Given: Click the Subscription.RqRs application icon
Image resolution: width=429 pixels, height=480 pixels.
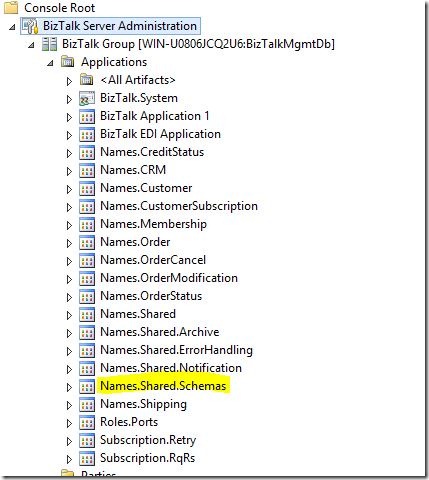Looking at the screenshot, I should point(87,459).
